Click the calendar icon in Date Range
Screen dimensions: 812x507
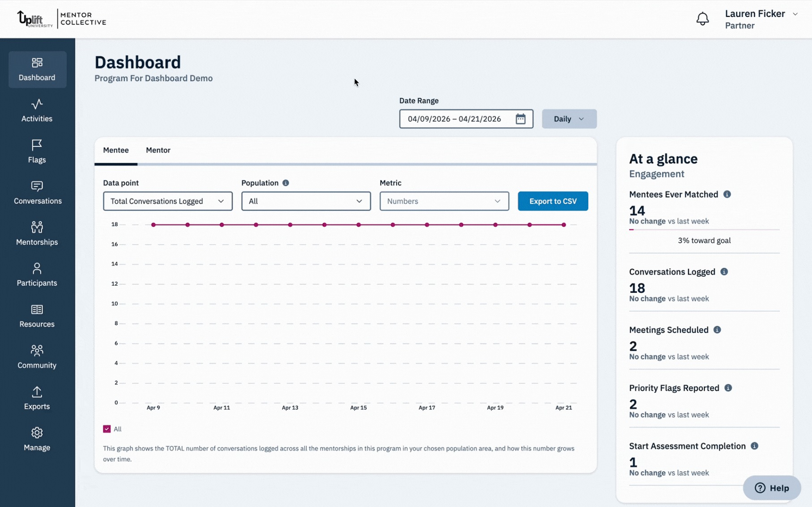pos(520,119)
